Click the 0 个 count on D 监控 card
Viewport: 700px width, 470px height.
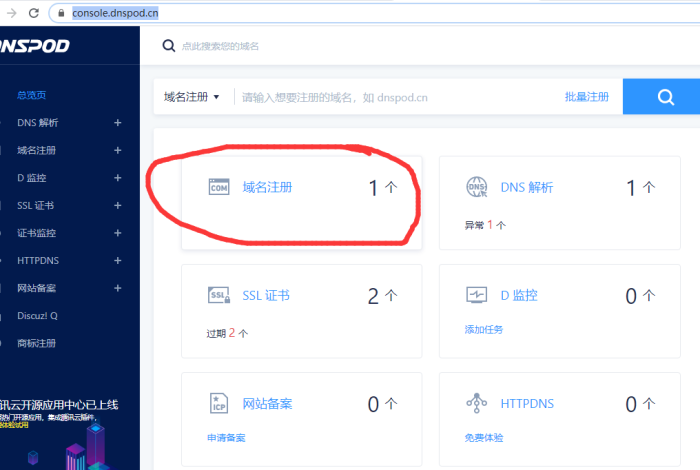pos(641,296)
